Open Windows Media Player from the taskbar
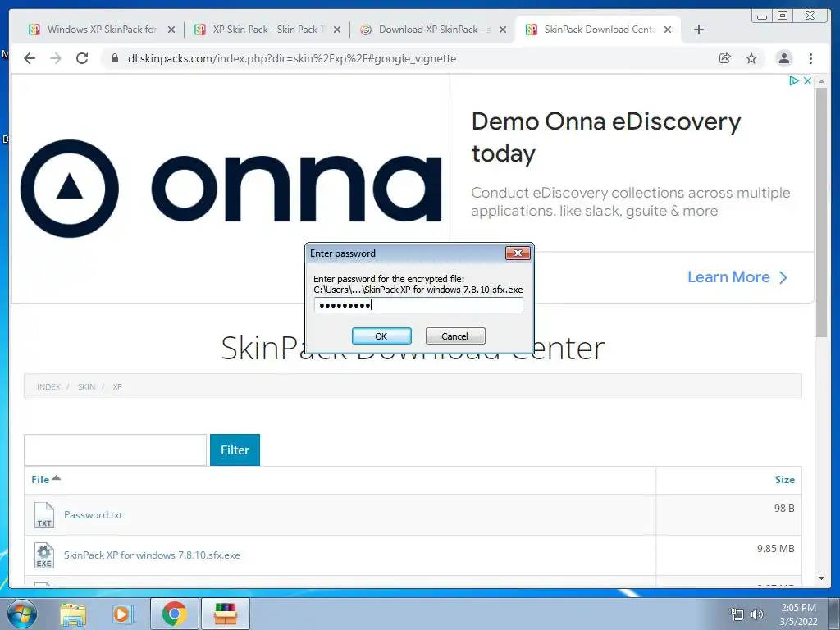The height and width of the screenshot is (630, 840). click(x=122, y=614)
